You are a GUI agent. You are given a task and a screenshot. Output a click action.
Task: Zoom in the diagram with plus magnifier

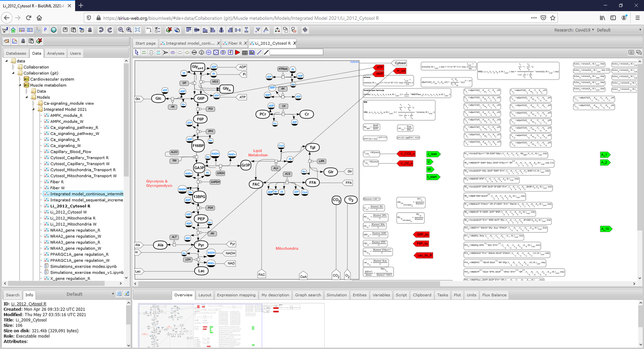click(x=129, y=30)
